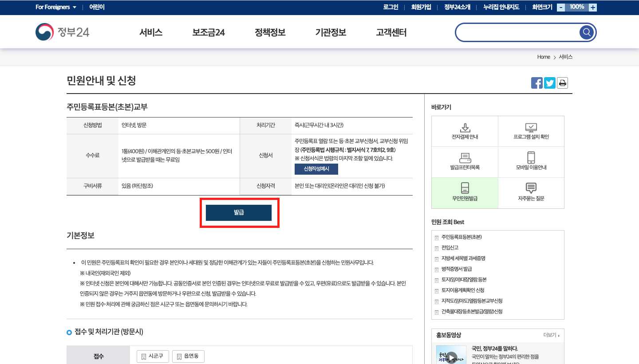Share the page via the Twitter icon

550,83
